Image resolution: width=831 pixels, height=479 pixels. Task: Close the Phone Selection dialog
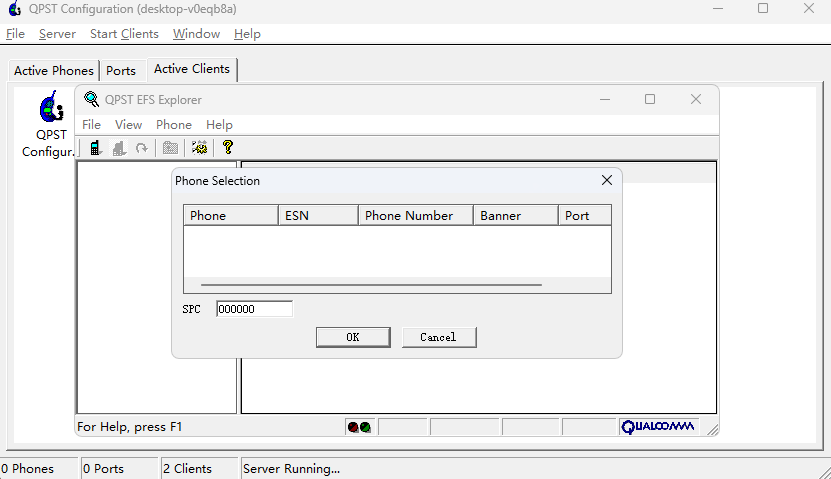(606, 181)
